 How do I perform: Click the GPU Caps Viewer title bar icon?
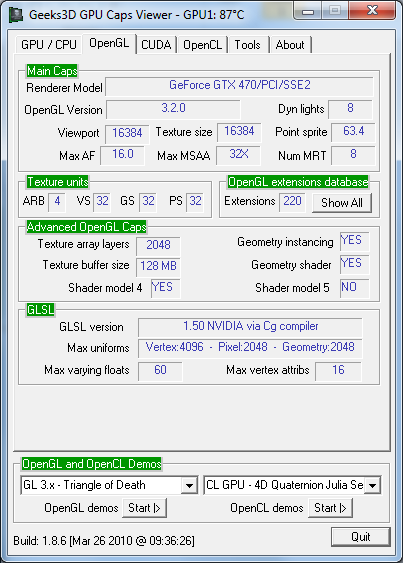click(15, 15)
